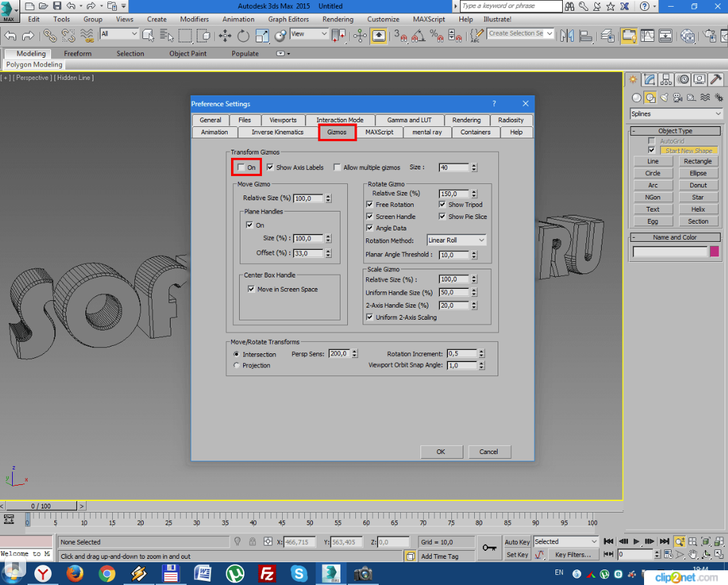Collapse the Object Type rollout
The width and height of the screenshot is (728, 585).
(x=676, y=131)
